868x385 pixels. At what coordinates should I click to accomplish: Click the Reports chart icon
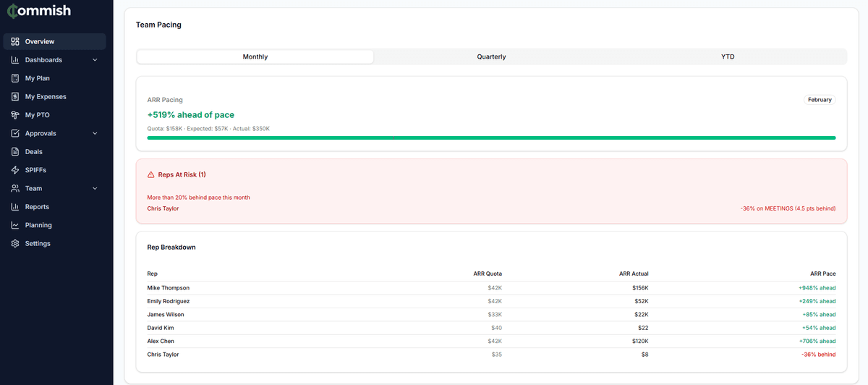(15, 207)
